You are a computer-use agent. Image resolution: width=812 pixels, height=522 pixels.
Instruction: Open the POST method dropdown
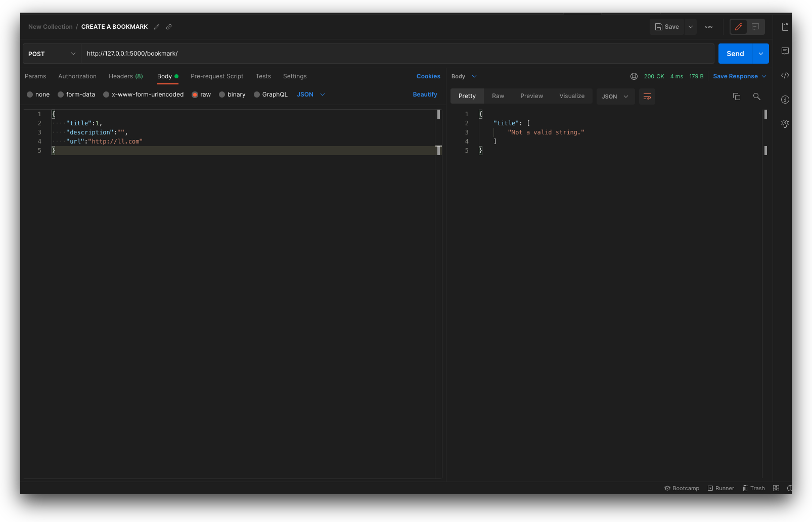coord(51,53)
